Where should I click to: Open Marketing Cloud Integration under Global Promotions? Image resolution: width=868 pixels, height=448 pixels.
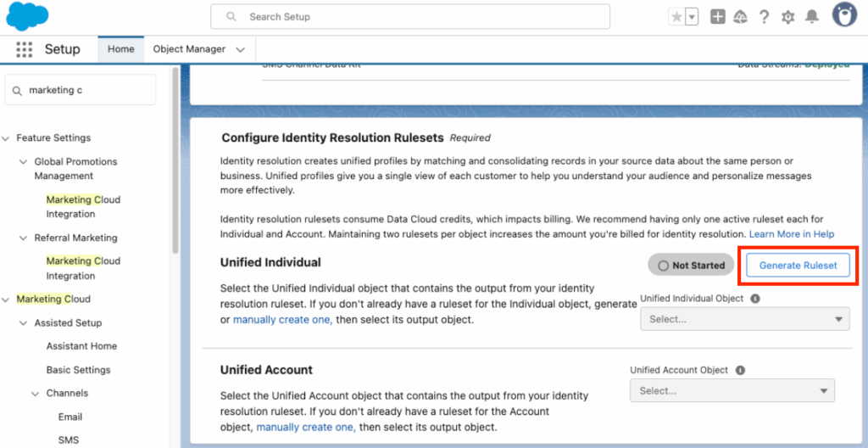[x=83, y=207]
